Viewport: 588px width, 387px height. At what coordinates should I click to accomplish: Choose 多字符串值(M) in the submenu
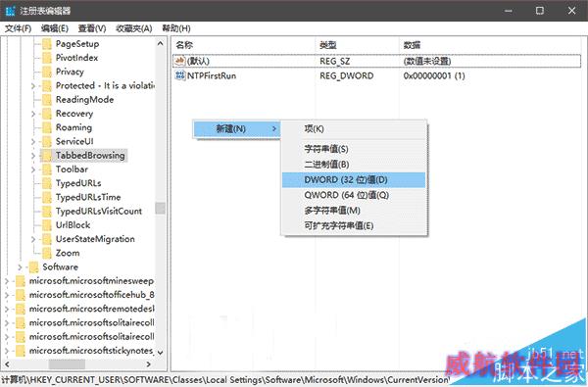[354, 211]
